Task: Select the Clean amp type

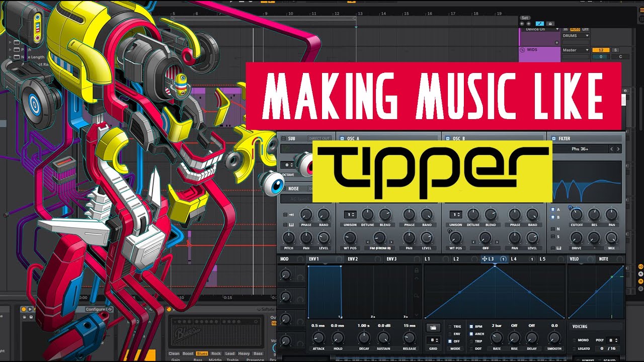Action: pos(174,353)
